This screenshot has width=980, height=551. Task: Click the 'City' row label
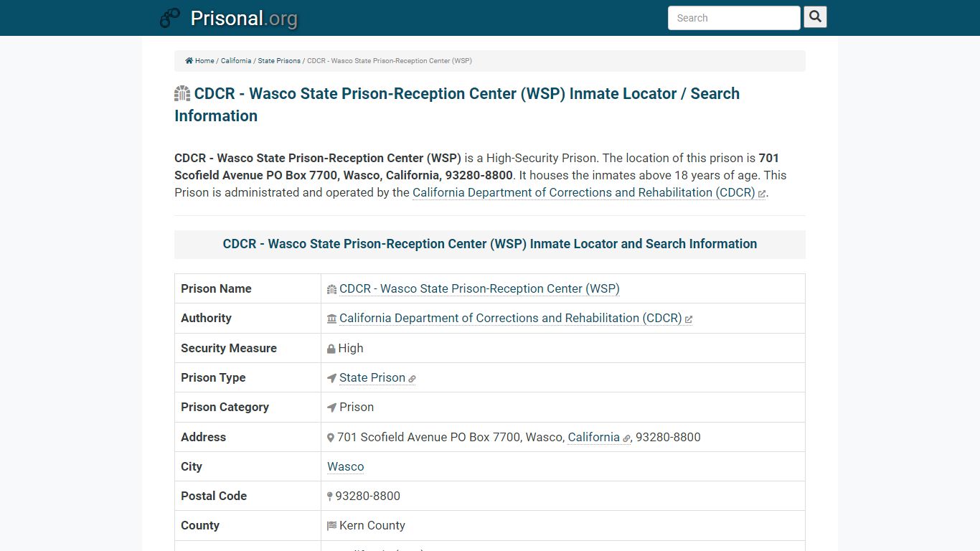(192, 466)
